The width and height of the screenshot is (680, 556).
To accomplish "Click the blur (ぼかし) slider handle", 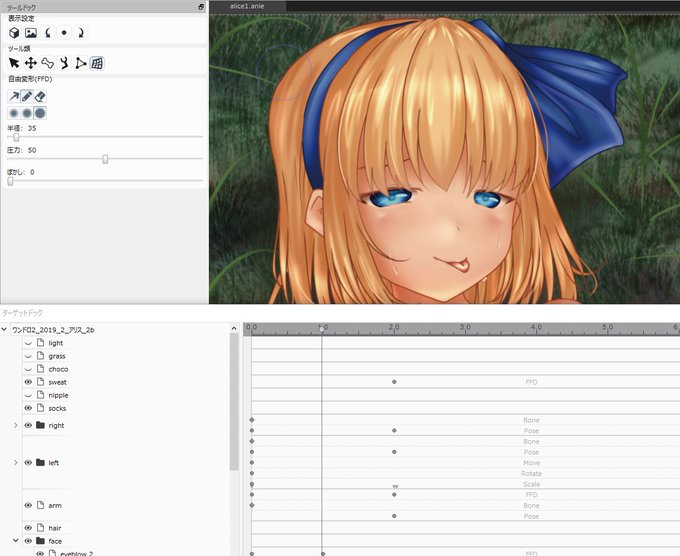I will [10, 181].
